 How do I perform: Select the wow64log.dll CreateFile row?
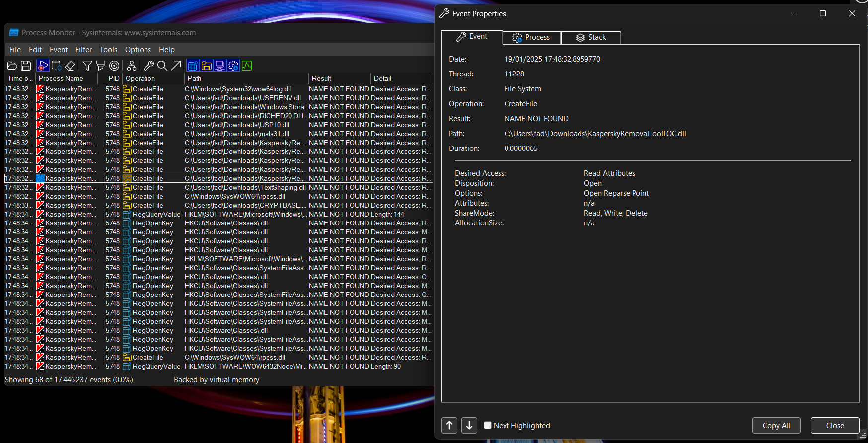pos(218,89)
